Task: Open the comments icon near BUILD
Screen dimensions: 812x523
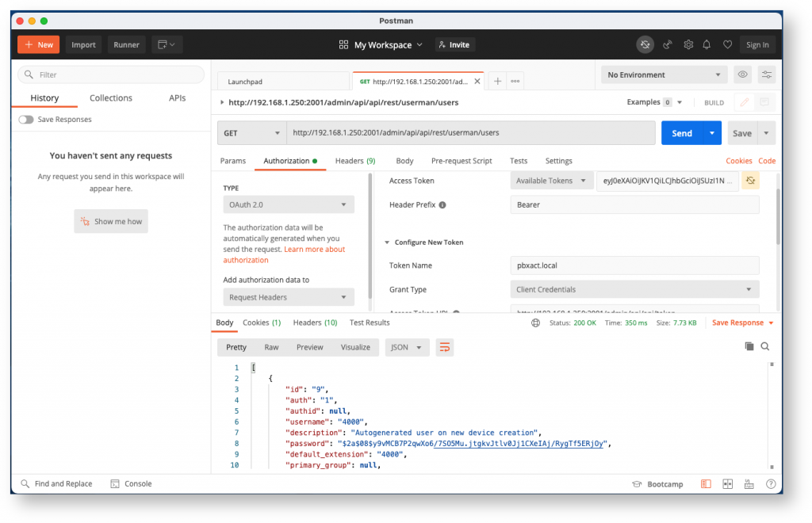Action: [764, 102]
